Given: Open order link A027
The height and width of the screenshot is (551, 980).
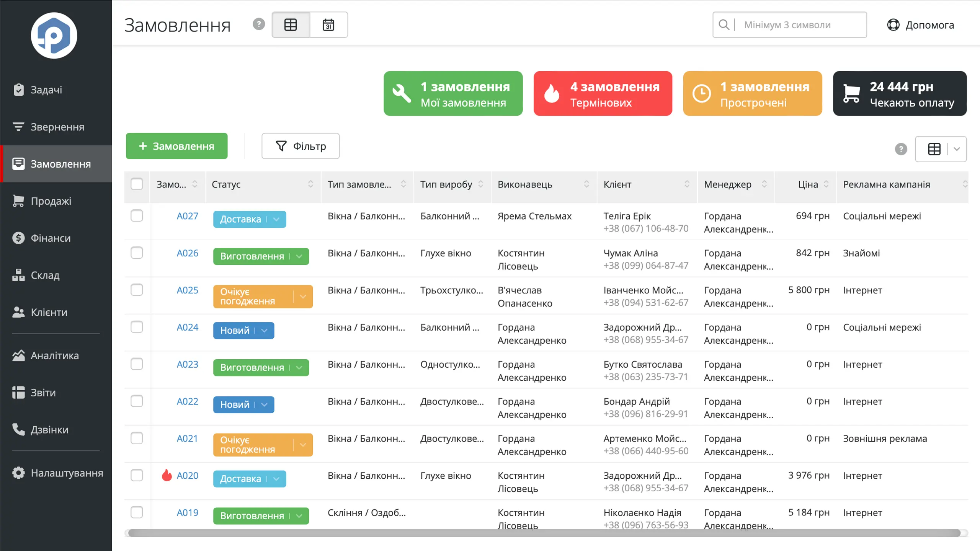Looking at the screenshot, I should pyautogui.click(x=187, y=216).
